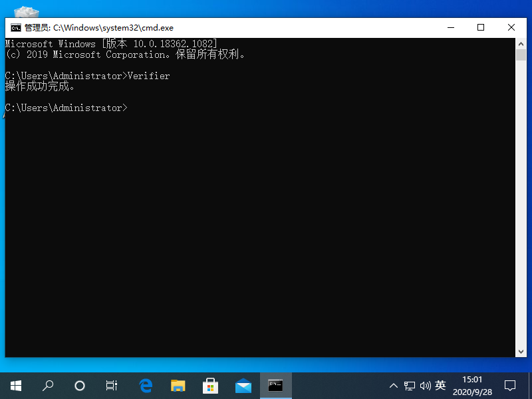The image size is (532, 399).
Task: Open network settings from system tray icon
Action: pyautogui.click(x=410, y=385)
